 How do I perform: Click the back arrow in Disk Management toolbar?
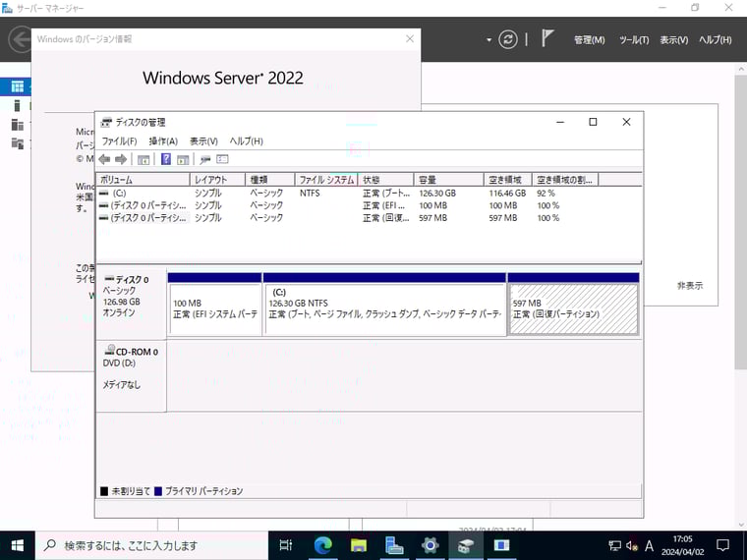click(104, 159)
